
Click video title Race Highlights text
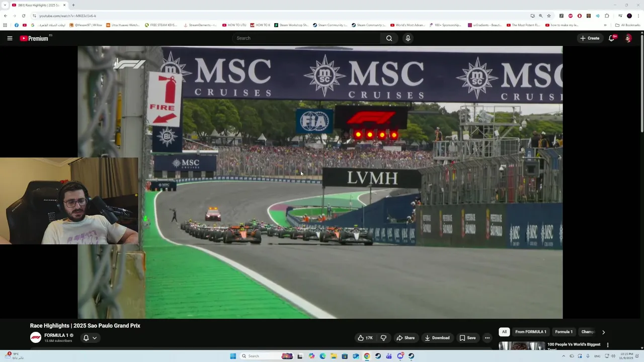85,326
